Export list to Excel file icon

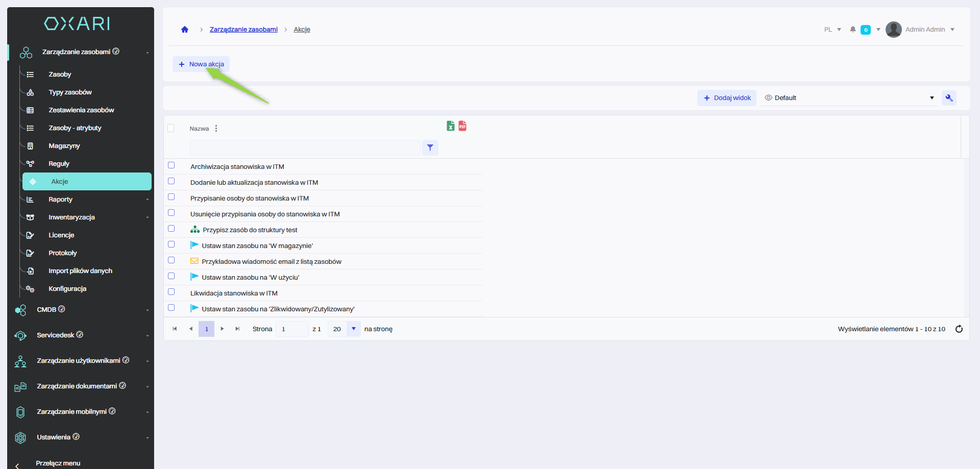pyautogui.click(x=450, y=126)
